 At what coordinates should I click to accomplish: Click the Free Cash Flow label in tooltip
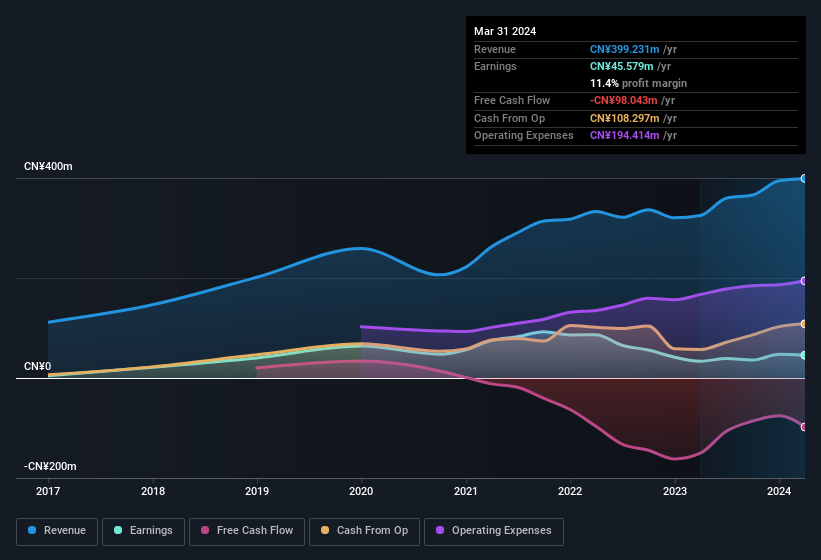512,100
